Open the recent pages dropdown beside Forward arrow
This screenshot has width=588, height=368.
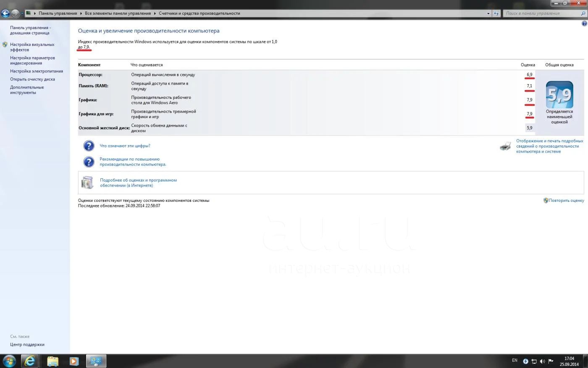click(22, 13)
